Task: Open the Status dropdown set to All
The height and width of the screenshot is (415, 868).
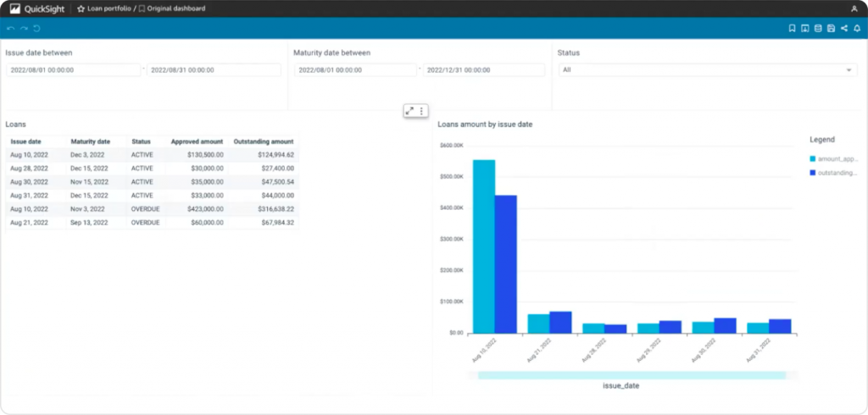Action: click(708, 70)
